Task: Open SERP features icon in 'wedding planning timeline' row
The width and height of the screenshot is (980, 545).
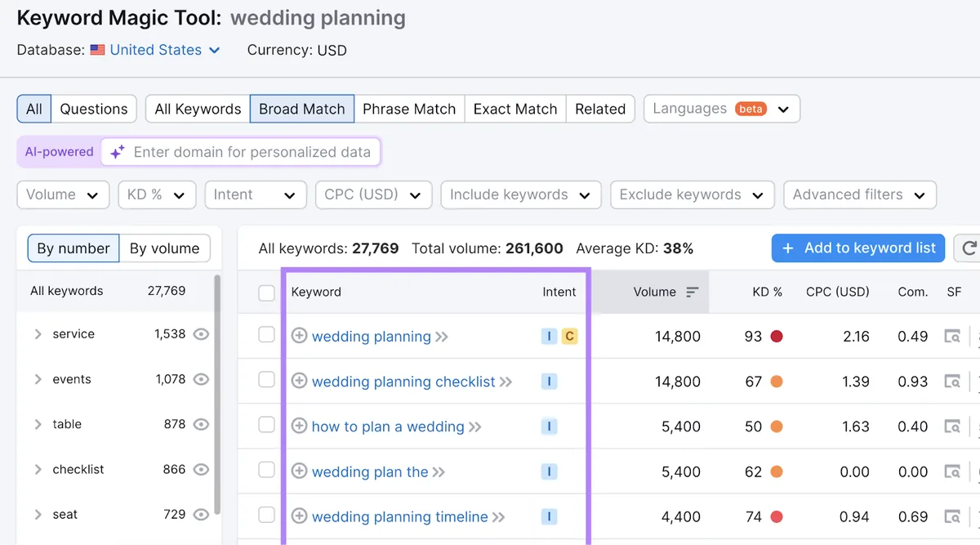Action: [x=952, y=516]
